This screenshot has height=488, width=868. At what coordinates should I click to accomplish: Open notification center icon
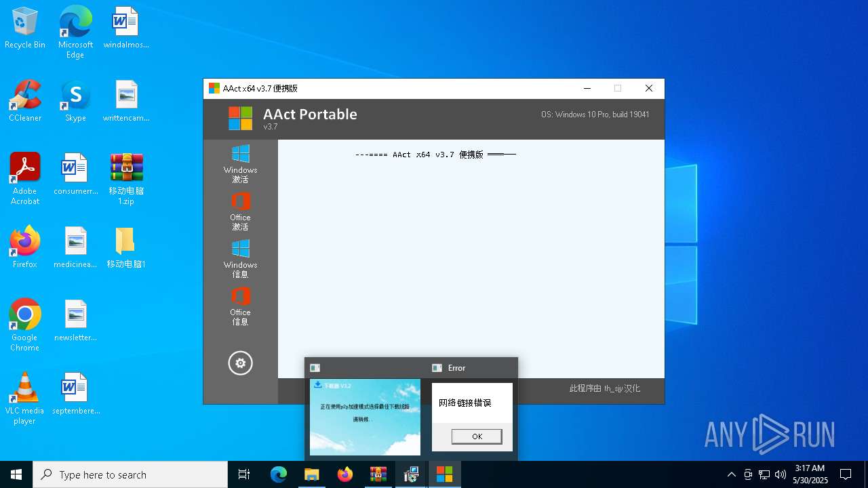[846, 474]
